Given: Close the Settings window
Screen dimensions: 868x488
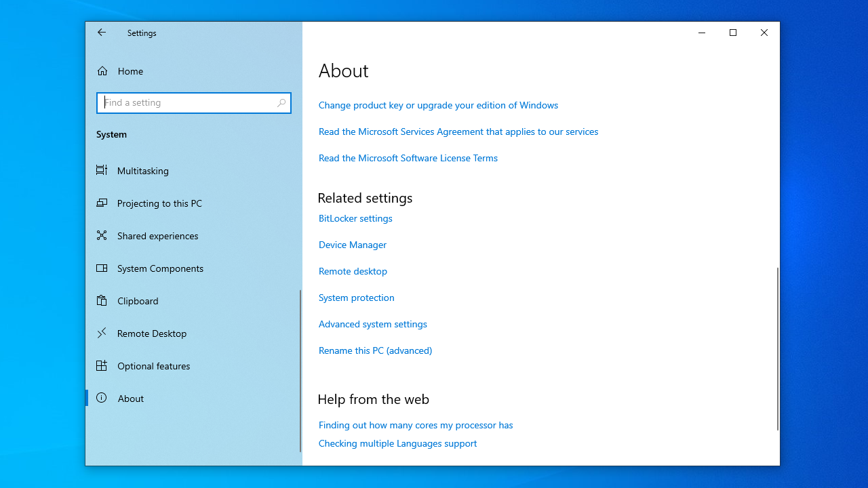Looking at the screenshot, I should [x=764, y=33].
